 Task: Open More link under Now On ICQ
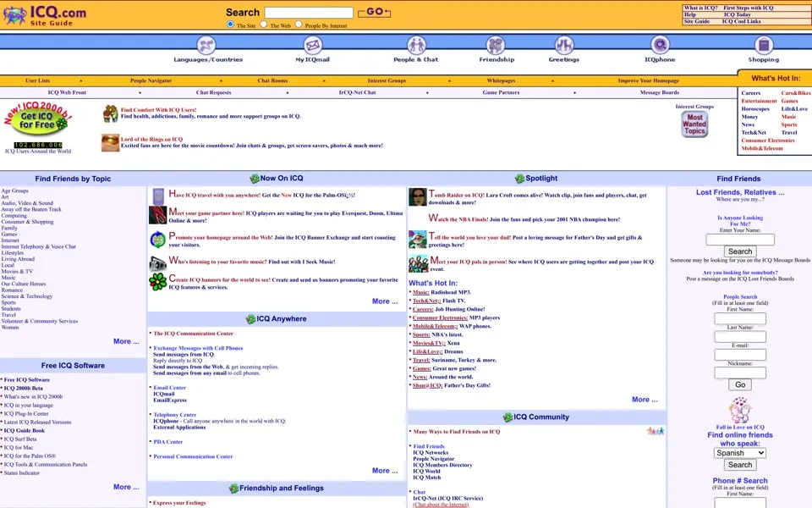385,301
